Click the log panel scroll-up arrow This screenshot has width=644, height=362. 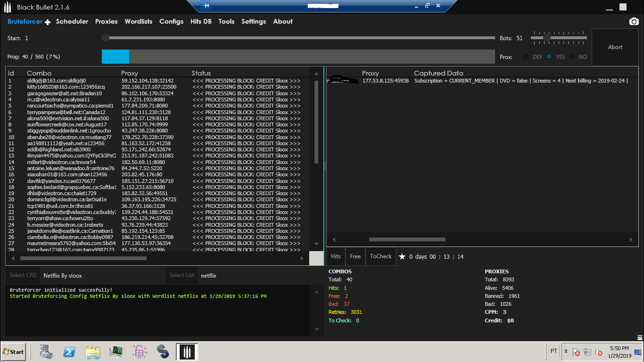(x=316, y=291)
